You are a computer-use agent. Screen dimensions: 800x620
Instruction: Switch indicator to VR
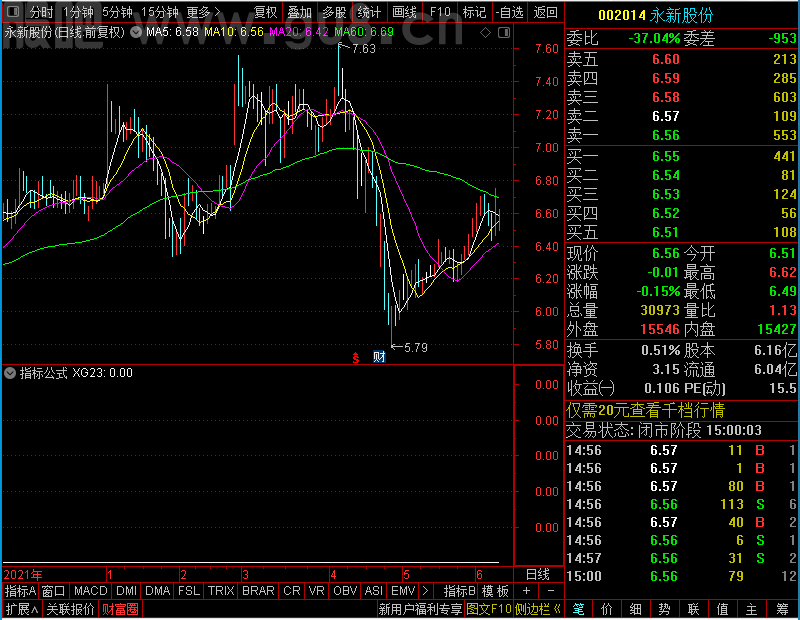(316, 591)
